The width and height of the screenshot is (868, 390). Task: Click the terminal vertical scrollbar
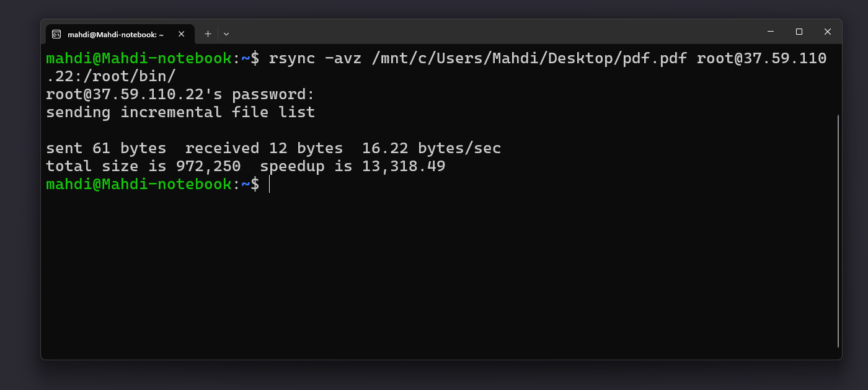[x=838, y=229]
